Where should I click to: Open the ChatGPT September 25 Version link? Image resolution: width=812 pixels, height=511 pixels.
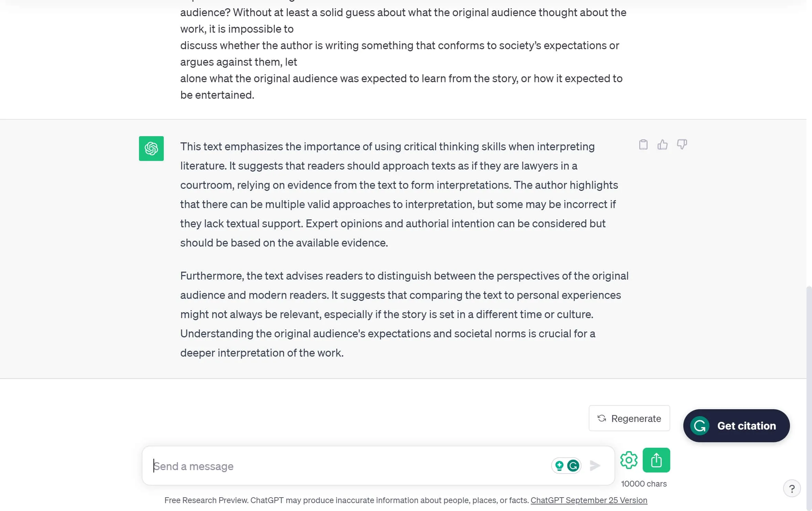[x=589, y=500]
